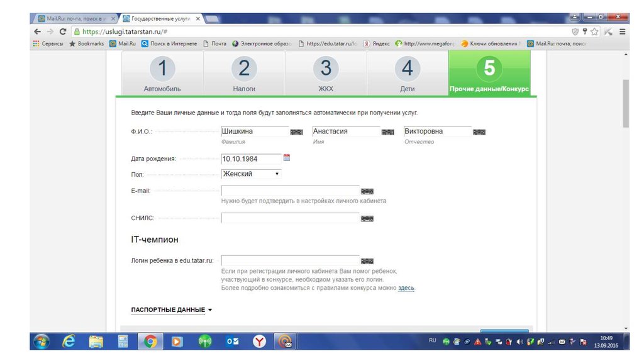Open the Windows Start menu
Image resolution: width=644 pixels, height=361 pixels.
[42, 342]
